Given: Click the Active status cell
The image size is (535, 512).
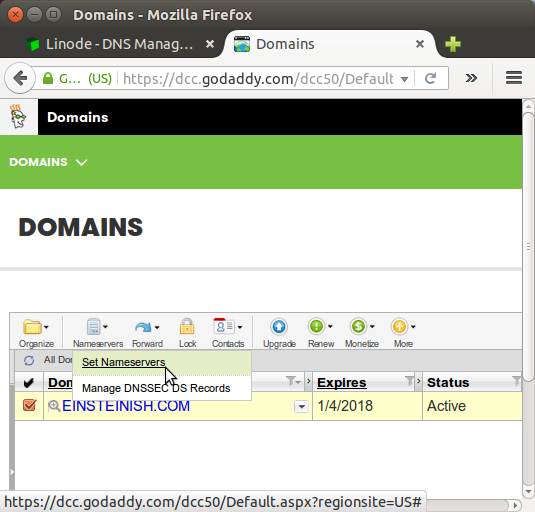Looking at the screenshot, I should 472,406.
